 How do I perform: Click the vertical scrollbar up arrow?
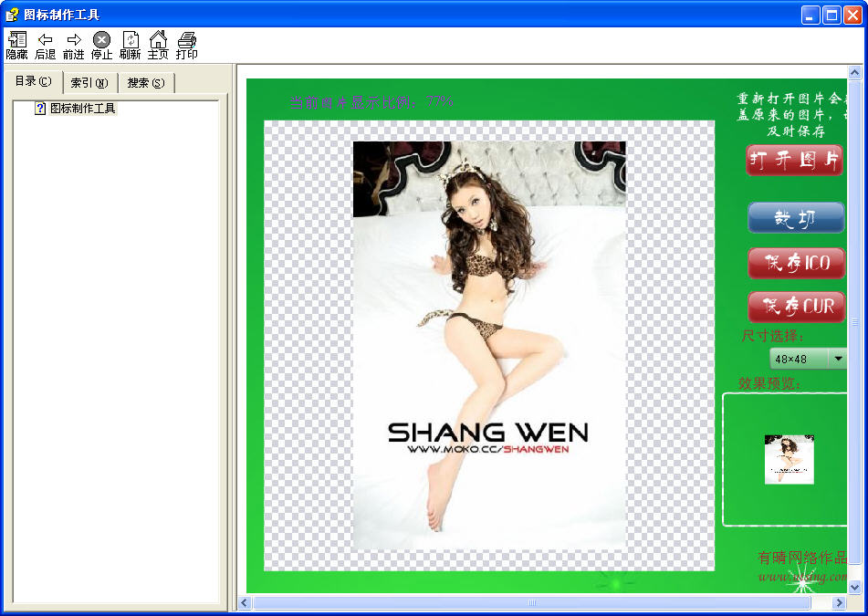pos(854,72)
